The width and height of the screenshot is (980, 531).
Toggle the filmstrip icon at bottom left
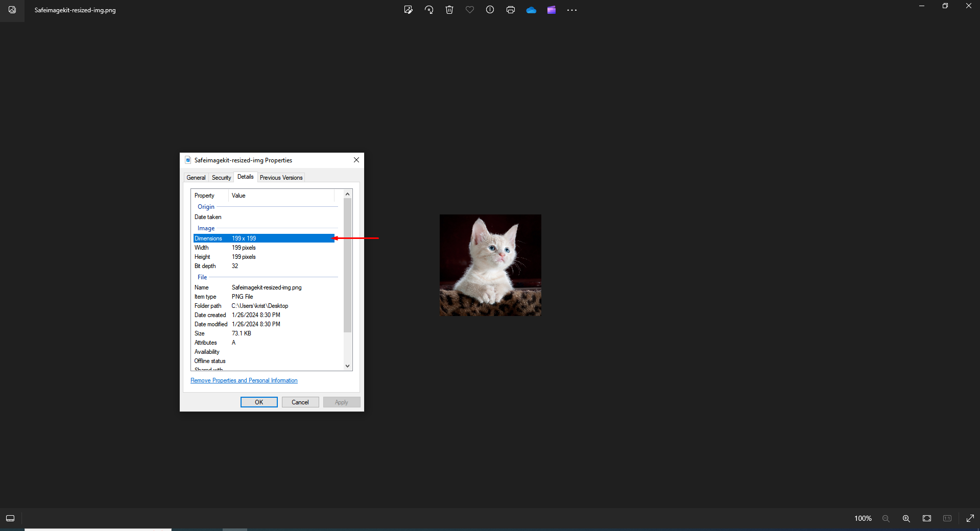point(10,518)
